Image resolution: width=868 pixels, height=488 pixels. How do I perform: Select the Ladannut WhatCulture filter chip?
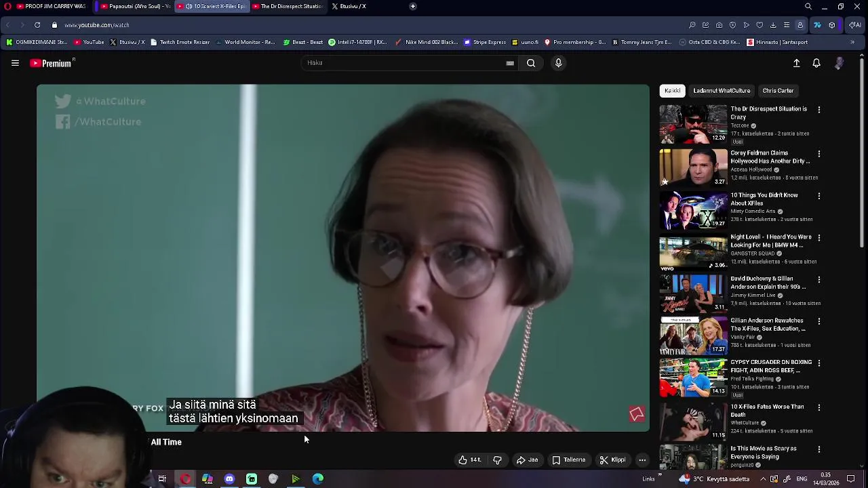tap(722, 91)
